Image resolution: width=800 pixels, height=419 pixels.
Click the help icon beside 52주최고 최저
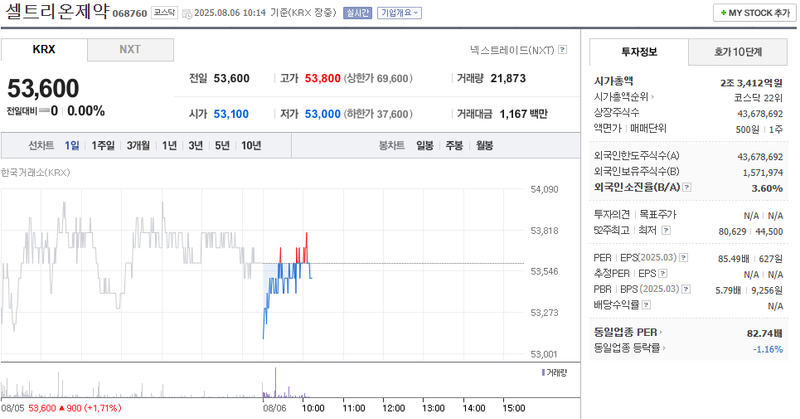pyautogui.click(x=666, y=230)
